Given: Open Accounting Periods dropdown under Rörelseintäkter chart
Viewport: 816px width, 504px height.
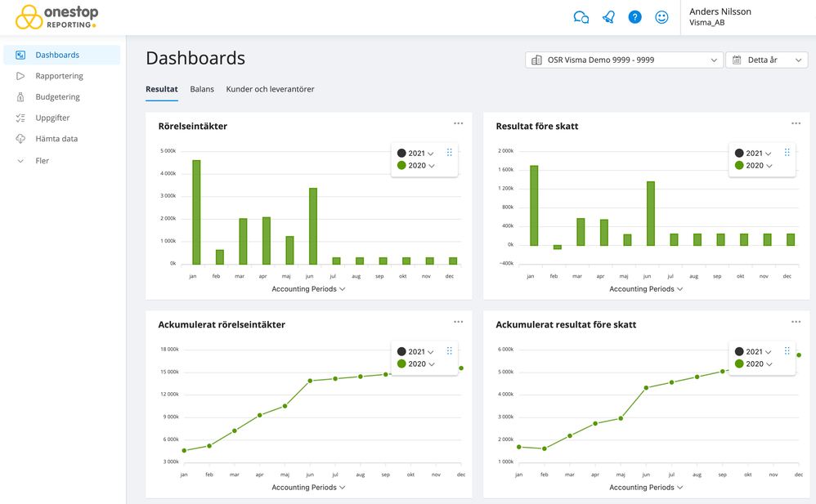Looking at the screenshot, I should pos(308,289).
